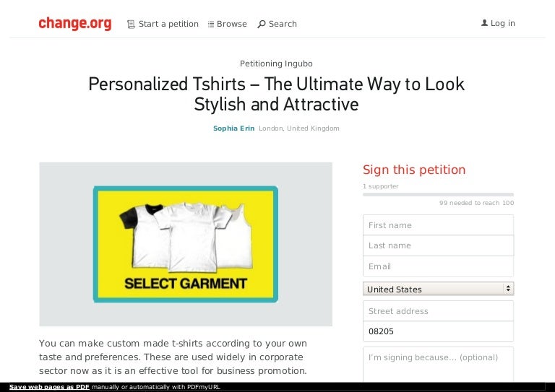Viewport: 555px width, 392px height.
Task: Click the change.org logo
Action: [75, 23]
